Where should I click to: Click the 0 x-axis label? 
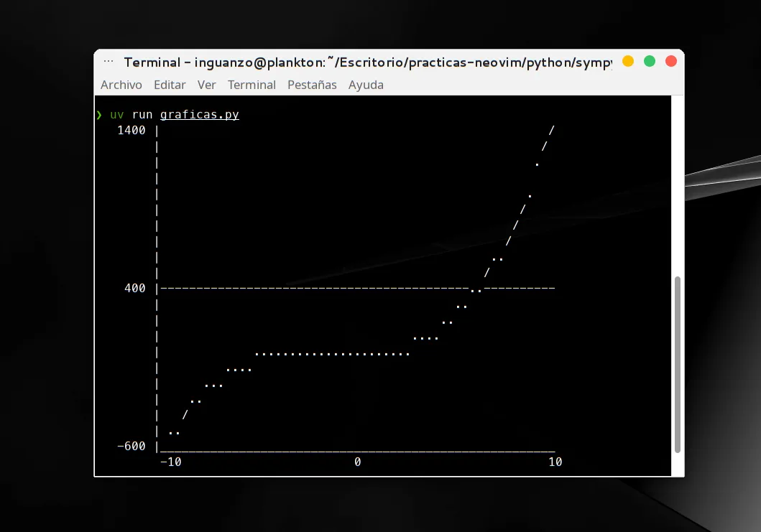[358, 462]
